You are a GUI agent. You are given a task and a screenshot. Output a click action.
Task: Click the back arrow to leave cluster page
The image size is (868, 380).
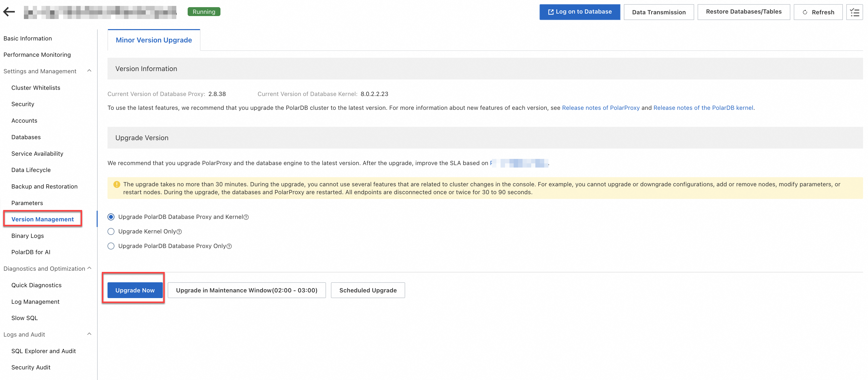click(9, 11)
